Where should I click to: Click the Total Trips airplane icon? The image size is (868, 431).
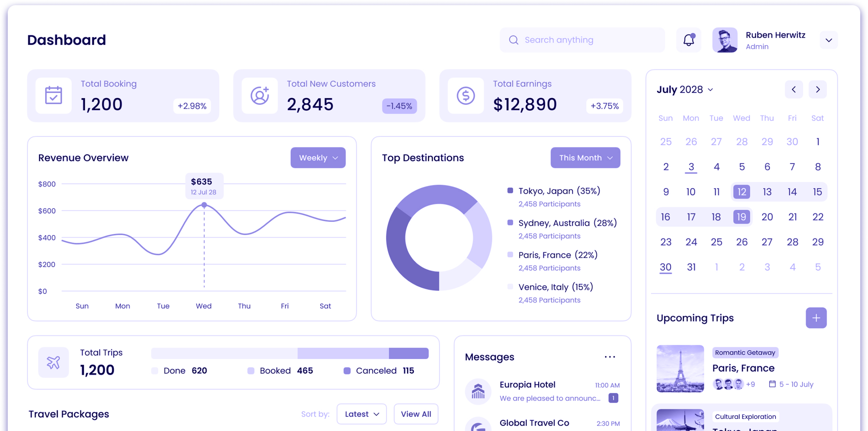tap(54, 362)
